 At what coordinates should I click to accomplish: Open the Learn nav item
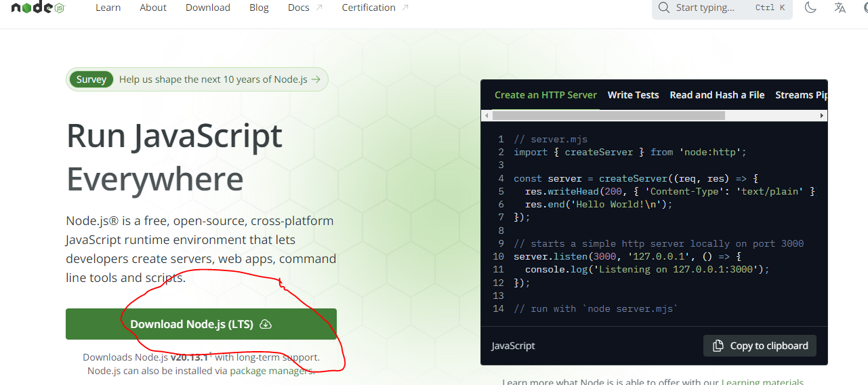pyautogui.click(x=108, y=7)
